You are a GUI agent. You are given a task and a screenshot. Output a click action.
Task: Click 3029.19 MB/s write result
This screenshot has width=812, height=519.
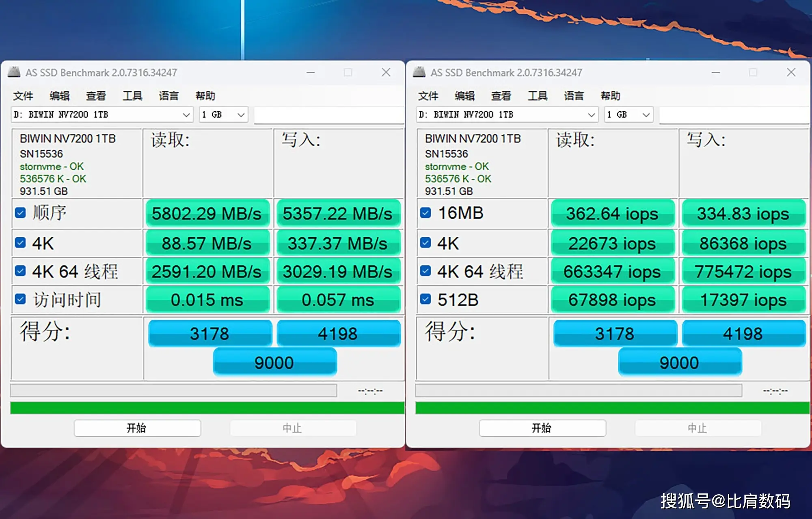338,271
